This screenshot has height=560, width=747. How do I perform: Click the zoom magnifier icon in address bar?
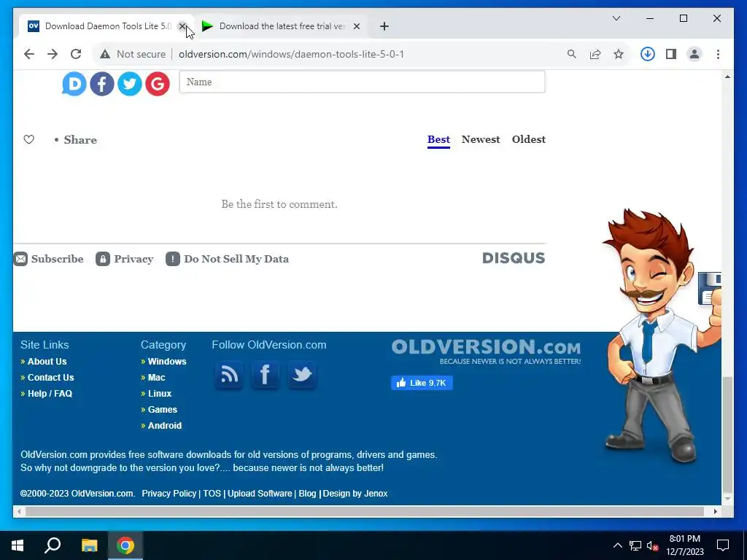(572, 54)
